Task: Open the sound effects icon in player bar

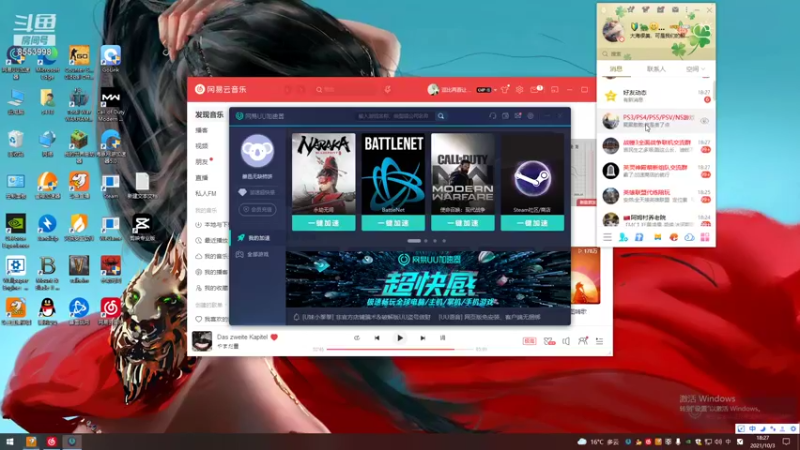Action: (x=549, y=341)
